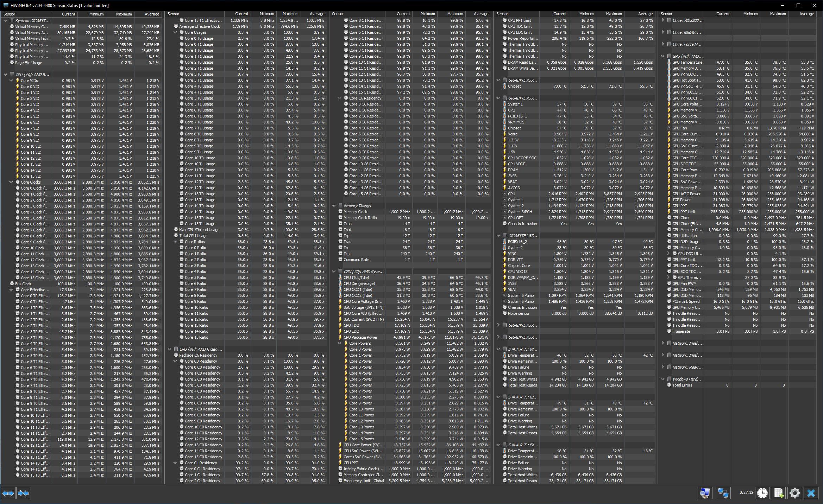Image resolution: width=823 pixels, height=504 pixels.
Task: Close sensor status with the blue X icon
Action: [x=811, y=493]
